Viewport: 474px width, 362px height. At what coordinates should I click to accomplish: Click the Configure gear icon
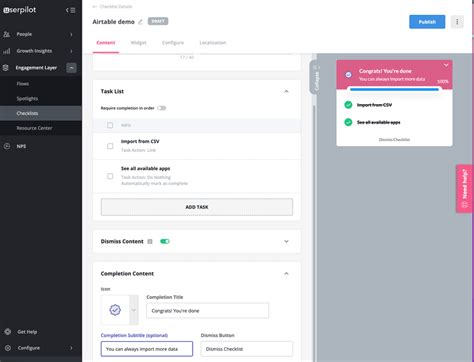click(x=8, y=348)
